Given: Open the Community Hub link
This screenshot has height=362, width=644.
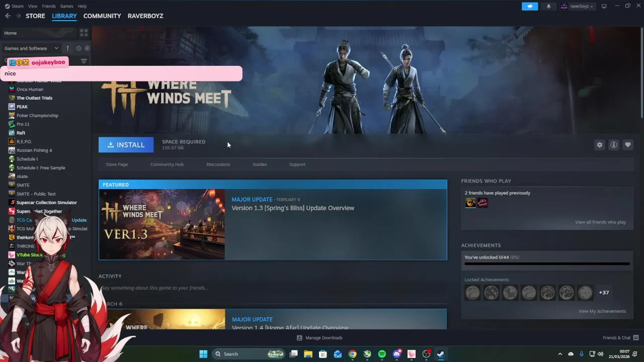Looking at the screenshot, I should (167, 164).
